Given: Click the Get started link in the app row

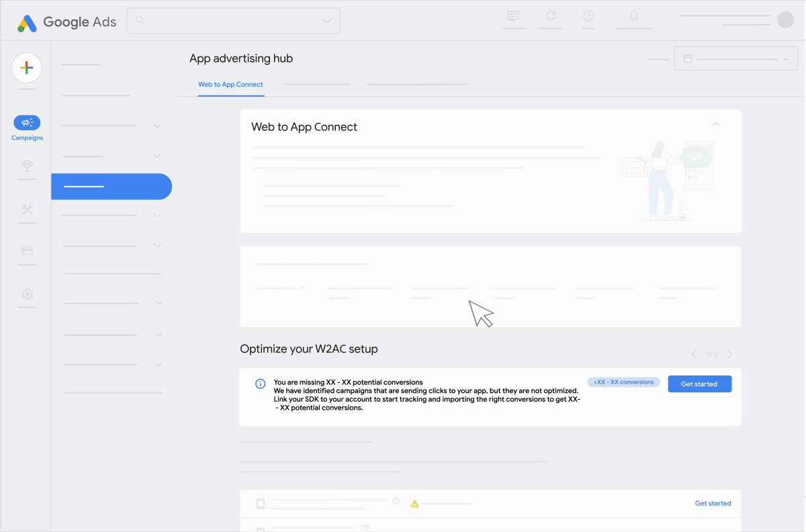Looking at the screenshot, I should [x=713, y=503].
